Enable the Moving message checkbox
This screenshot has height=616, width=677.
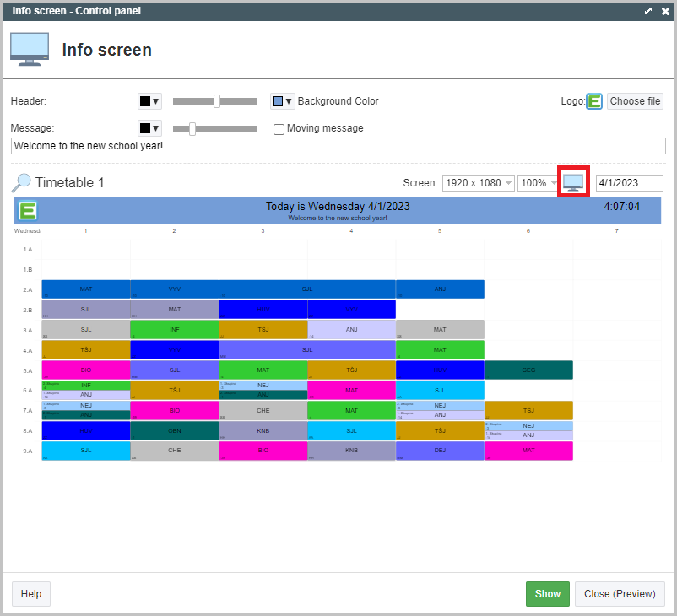point(279,129)
